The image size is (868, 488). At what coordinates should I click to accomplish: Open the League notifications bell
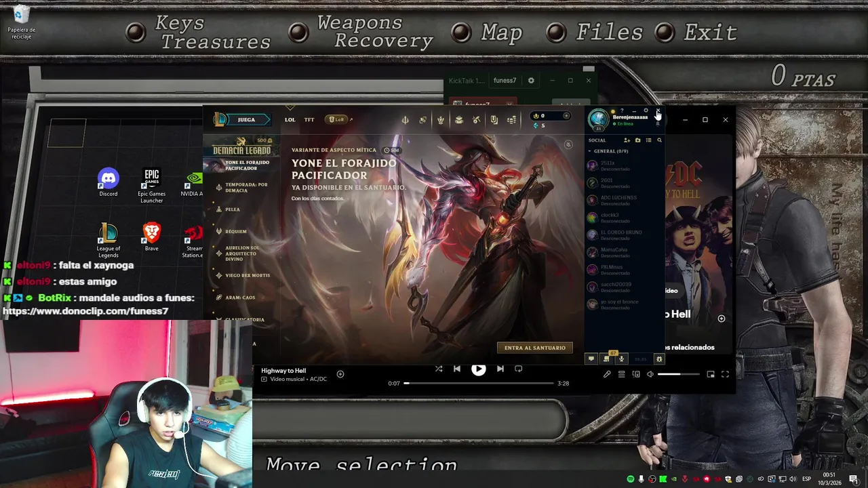(657, 123)
